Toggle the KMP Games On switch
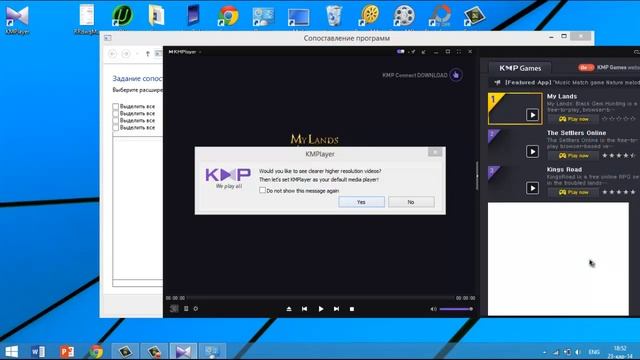The width and height of the screenshot is (640, 360). (586, 67)
